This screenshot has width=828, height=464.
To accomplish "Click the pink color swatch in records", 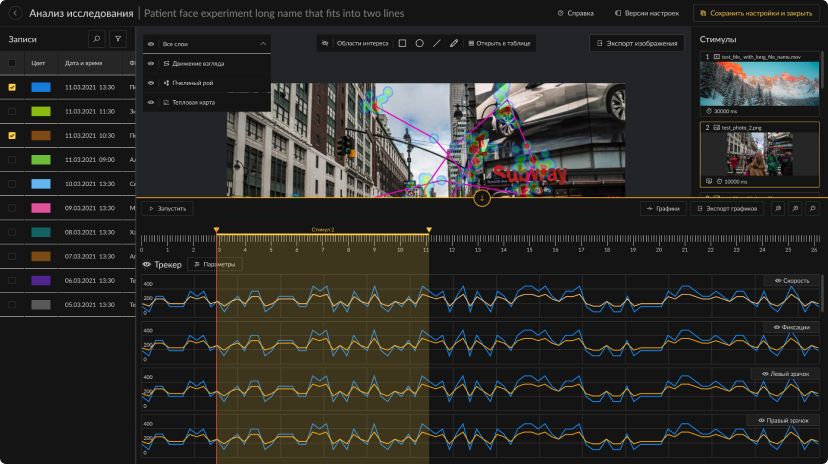I will (x=41, y=208).
